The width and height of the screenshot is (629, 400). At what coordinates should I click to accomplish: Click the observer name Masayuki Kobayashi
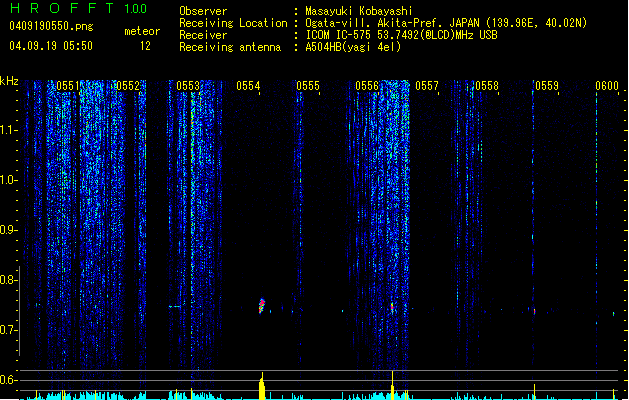click(359, 11)
